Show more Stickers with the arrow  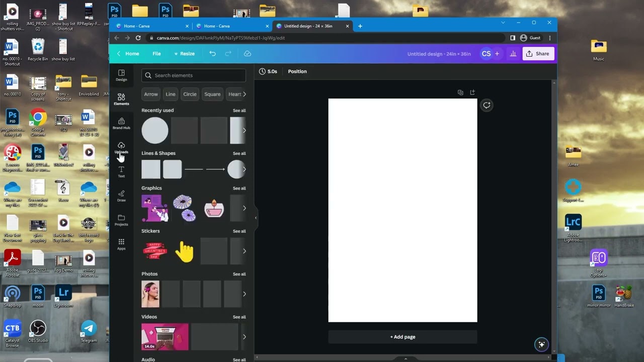click(x=245, y=251)
